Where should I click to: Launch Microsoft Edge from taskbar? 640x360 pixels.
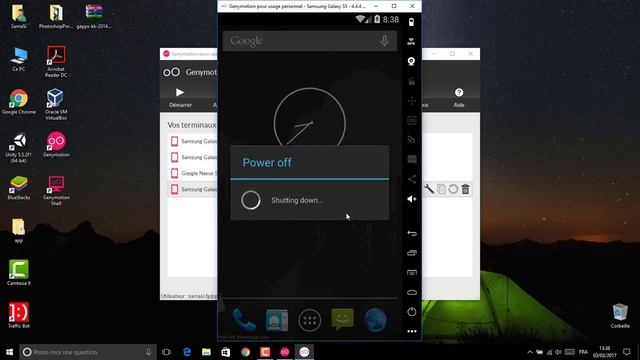click(187, 352)
